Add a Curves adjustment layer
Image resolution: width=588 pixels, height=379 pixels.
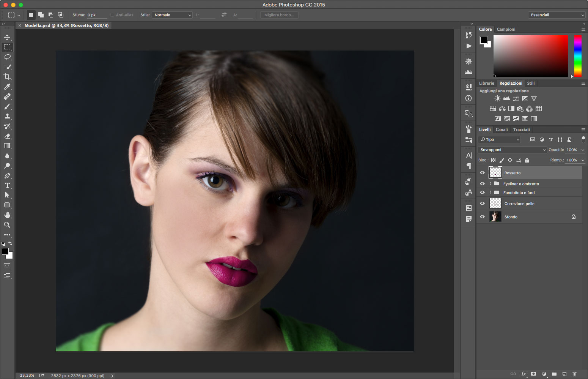coord(516,98)
